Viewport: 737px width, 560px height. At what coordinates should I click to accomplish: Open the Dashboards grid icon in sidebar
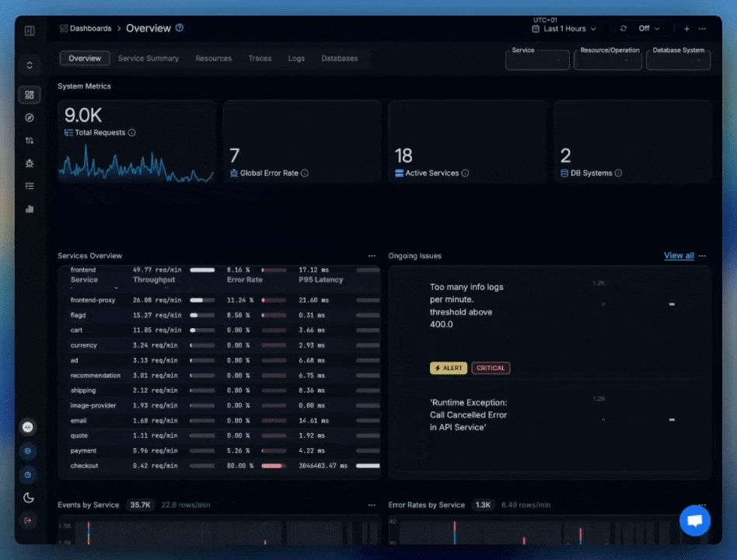[x=30, y=95]
